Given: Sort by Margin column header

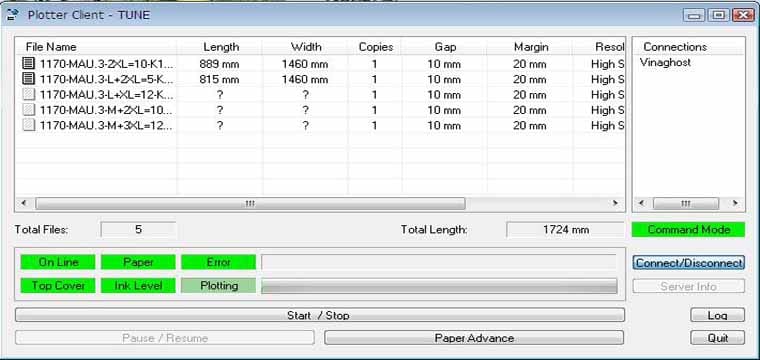Looking at the screenshot, I should click(530, 47).
